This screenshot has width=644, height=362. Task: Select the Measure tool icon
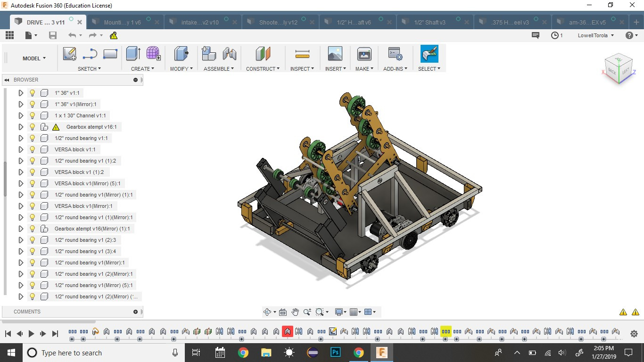coord(302,54)
